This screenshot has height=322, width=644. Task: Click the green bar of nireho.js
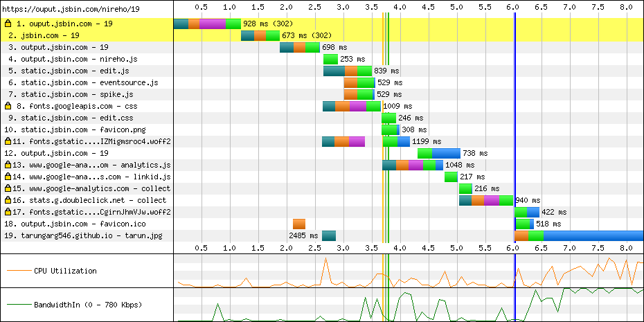[330, 59]
